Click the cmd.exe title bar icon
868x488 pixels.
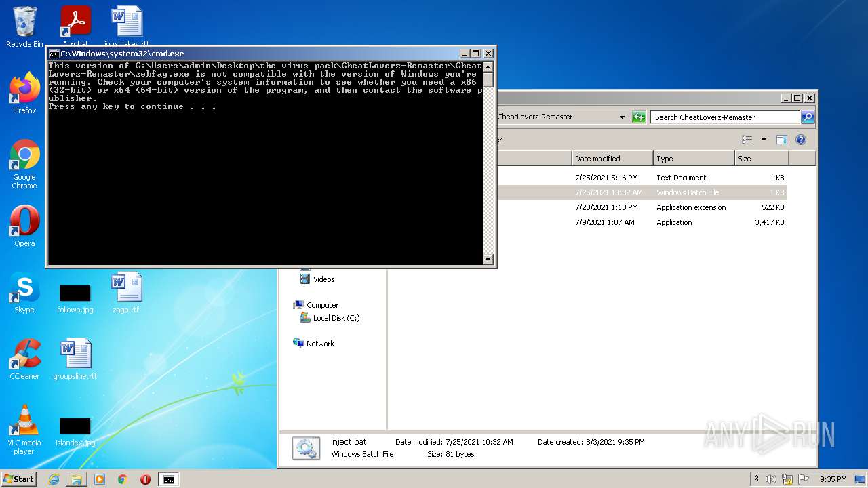(x=54, y=54)
